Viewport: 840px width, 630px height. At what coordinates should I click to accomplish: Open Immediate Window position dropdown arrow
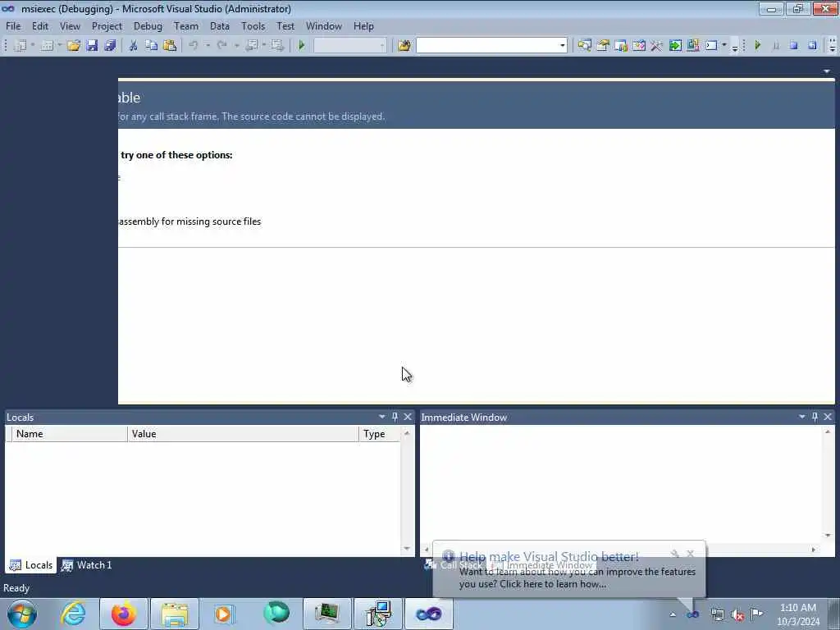[802, 417]
